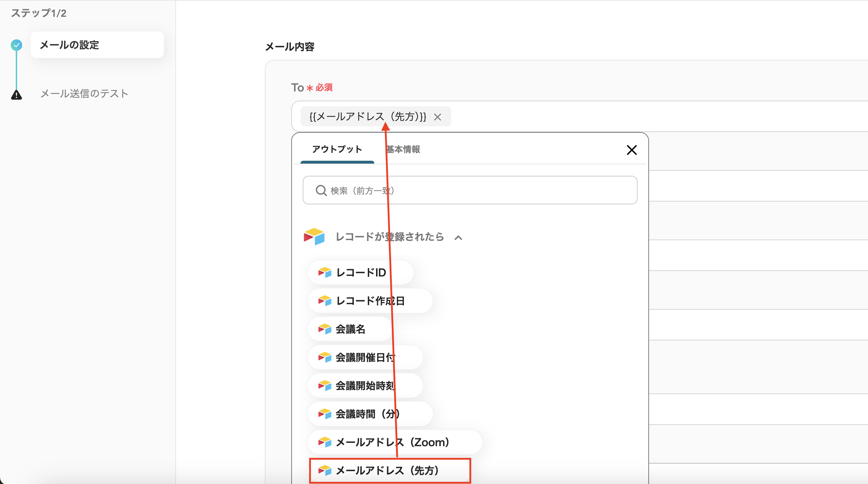Go to the メール送信のテスト step
The width and height of the screenshot is (868, 484).
click(x=84, y=94)
